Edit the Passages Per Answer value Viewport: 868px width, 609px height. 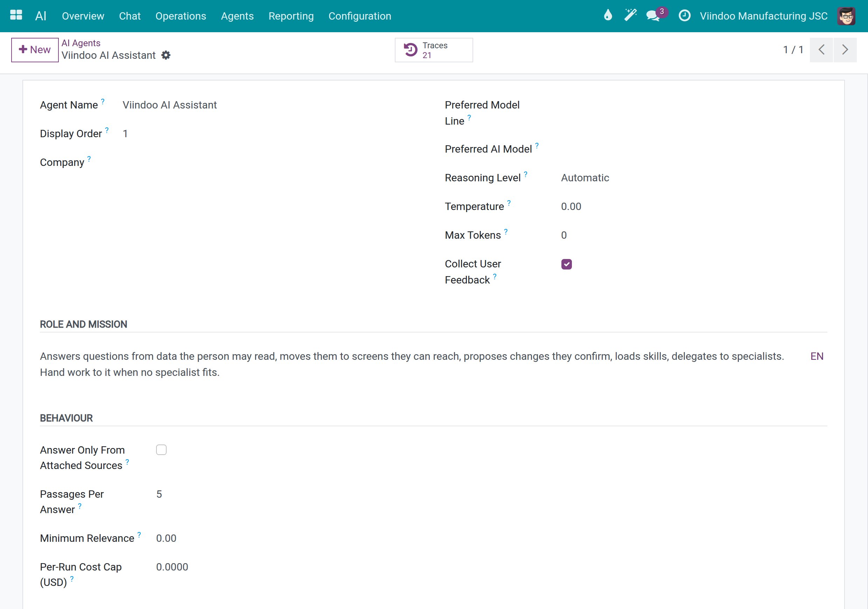coord(289,494)
